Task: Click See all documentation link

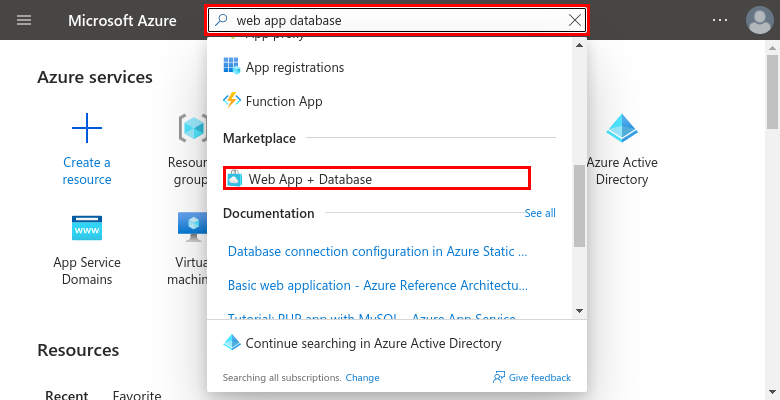Action: 540,213
